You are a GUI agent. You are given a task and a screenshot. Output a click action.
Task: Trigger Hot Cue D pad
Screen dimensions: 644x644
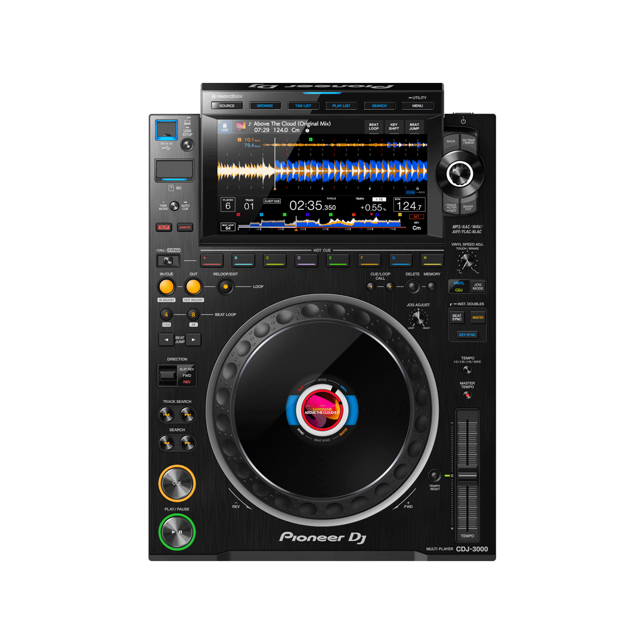(306, 261)
